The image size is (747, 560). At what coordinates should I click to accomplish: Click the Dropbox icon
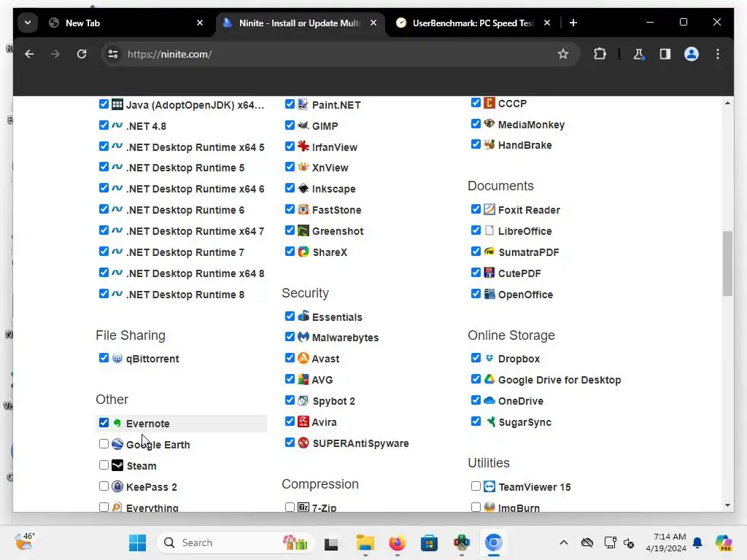pyautogui.click(x=489, y=358)
